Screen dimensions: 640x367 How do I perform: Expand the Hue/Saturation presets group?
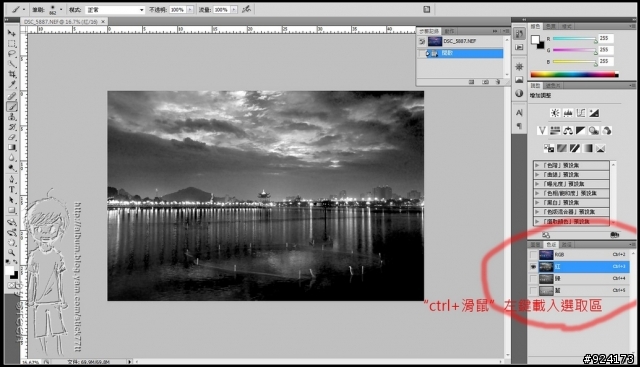(x=537, y=194)
